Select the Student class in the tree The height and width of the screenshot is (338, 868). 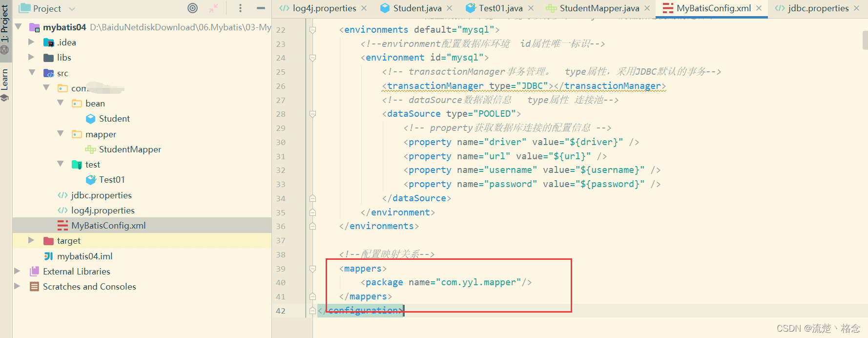114,119
